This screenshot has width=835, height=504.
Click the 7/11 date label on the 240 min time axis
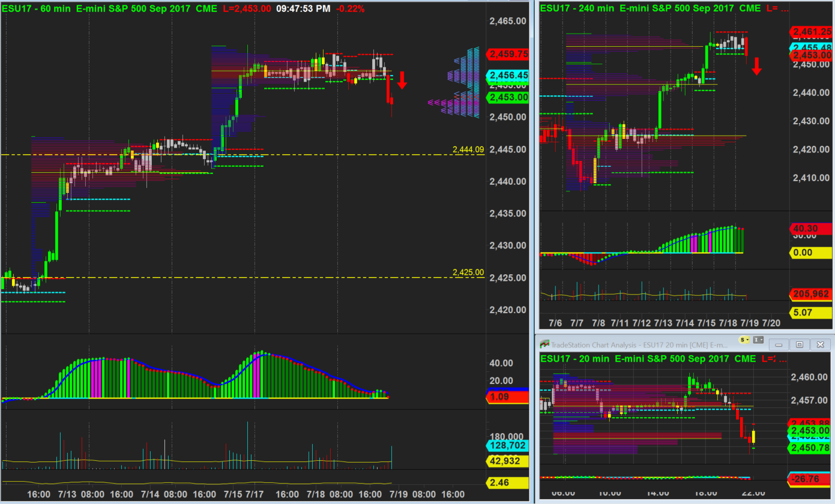click(x=620, y=323)
